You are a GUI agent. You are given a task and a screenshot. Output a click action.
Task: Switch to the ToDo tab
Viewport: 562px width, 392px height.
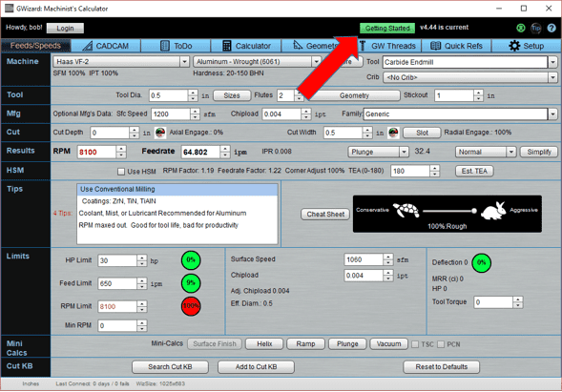[x=176, y=46]
